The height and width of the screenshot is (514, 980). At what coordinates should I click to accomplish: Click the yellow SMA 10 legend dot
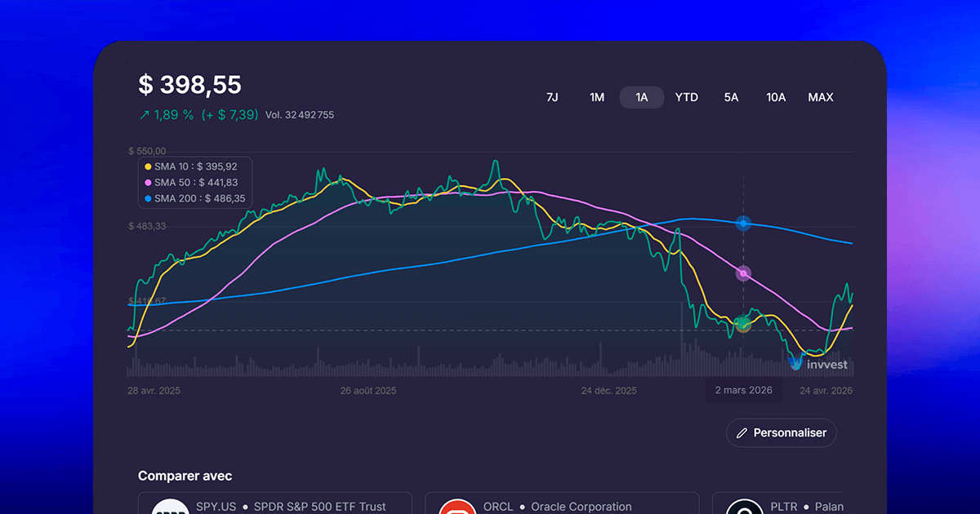point(148,166)
